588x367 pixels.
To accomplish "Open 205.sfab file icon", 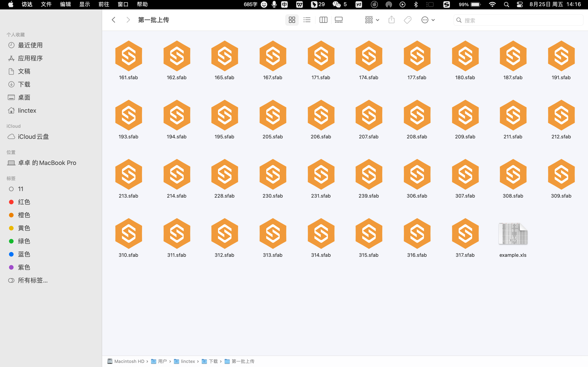I will 273,115.
